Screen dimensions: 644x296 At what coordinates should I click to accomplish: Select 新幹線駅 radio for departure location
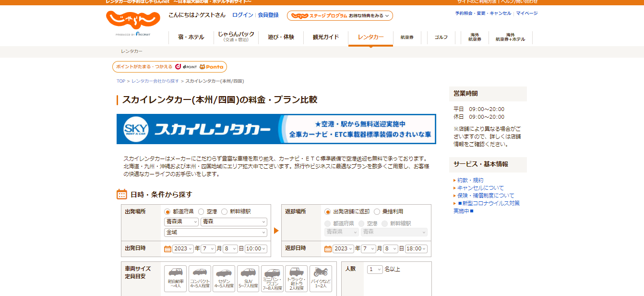click(x=225, y=211)
